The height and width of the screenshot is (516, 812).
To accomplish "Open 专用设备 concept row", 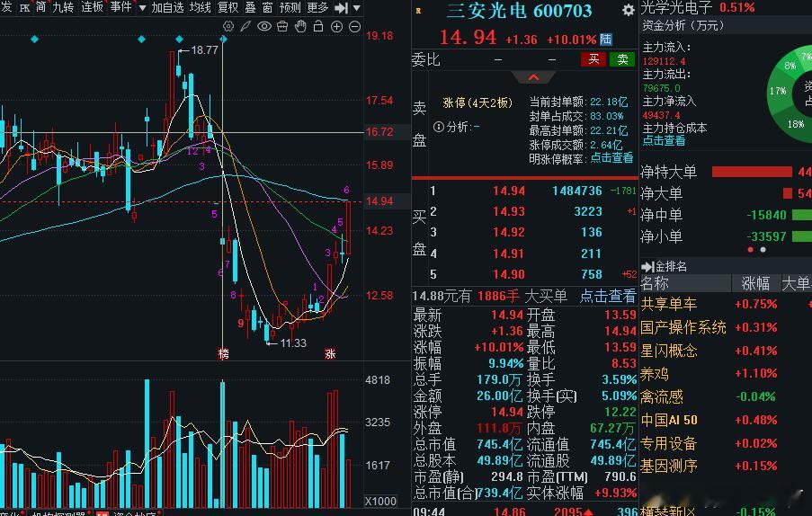I will coord(726,443).
